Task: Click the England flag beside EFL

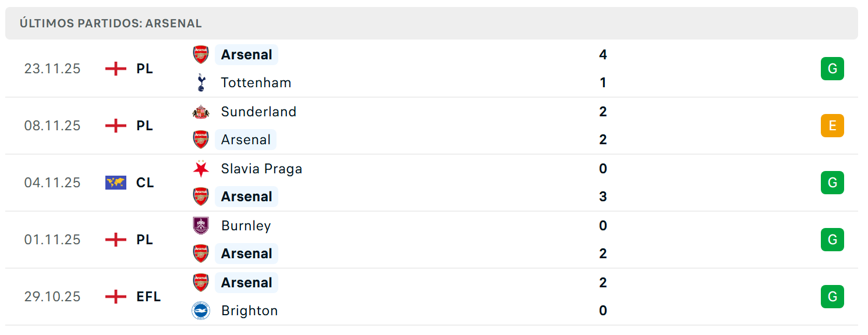Action: pos(116,297)
